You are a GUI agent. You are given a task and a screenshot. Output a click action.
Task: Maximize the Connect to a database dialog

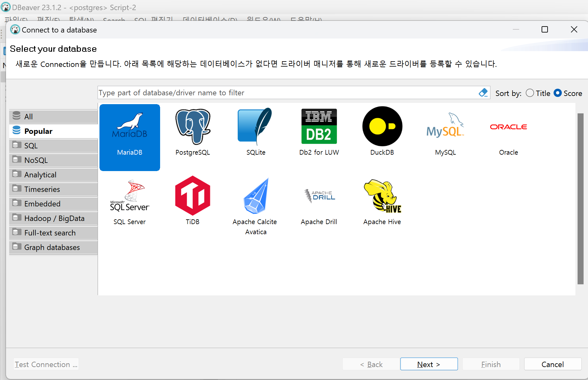[545, 29]
